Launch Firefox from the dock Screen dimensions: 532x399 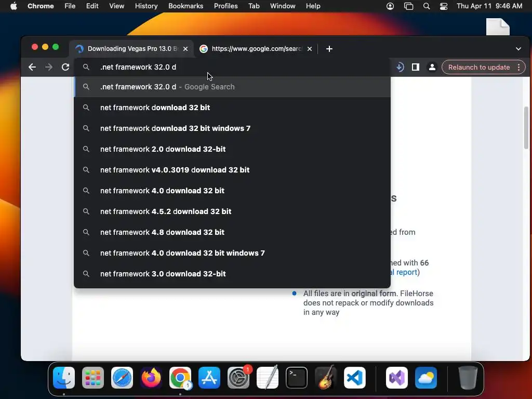[151, 378]
